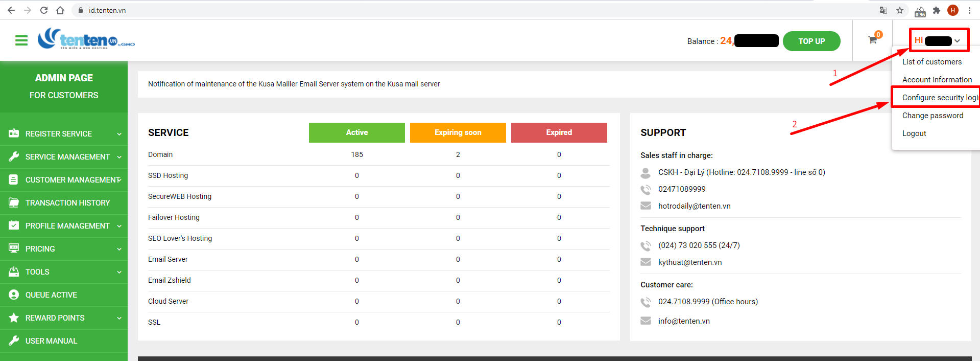Screen dimensions: 980x361
Task: Click the browser profile avatar H
Action: tap(953, 10)
